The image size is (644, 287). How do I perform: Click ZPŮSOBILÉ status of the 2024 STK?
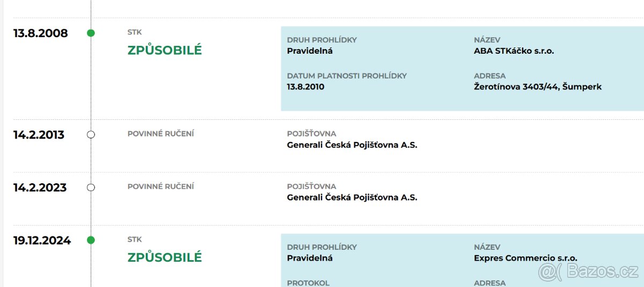coord(165,257)
